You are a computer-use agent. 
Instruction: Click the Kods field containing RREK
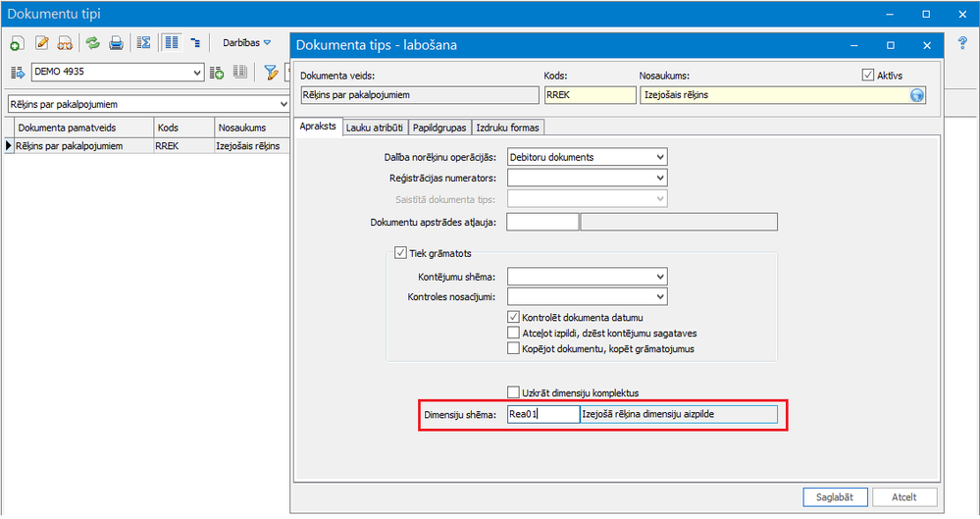coord(590,95)
